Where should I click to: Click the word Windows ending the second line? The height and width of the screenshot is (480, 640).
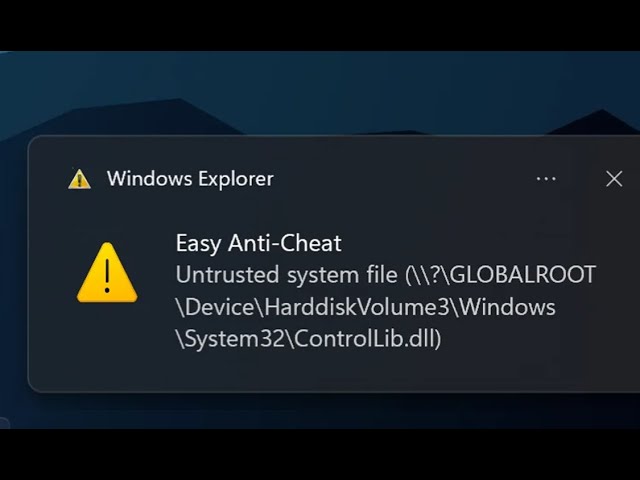click(508, 307)
